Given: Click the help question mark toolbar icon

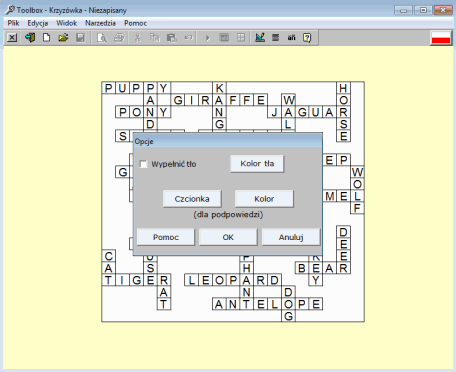Looking at the screenshot, I should click(x=307, y=38).
